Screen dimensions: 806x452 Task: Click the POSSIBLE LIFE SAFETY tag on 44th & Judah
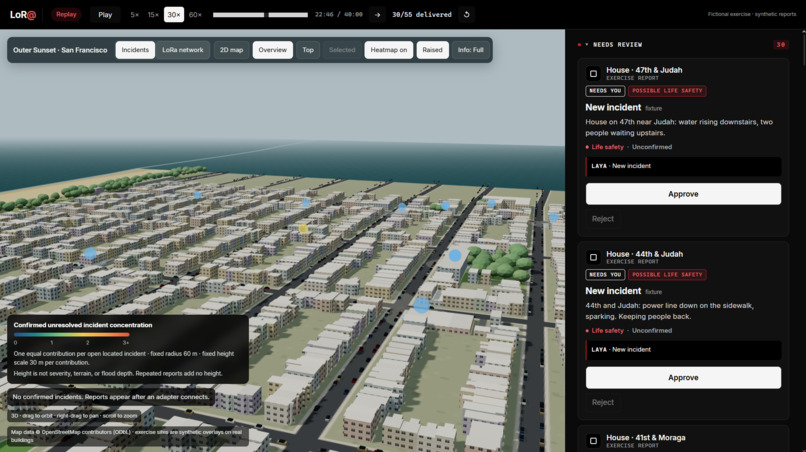pos(667,275)
